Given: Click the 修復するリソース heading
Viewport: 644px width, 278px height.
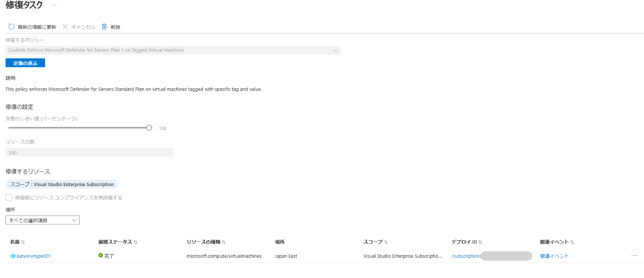Looking at the screenshot, I should point(28,171).
